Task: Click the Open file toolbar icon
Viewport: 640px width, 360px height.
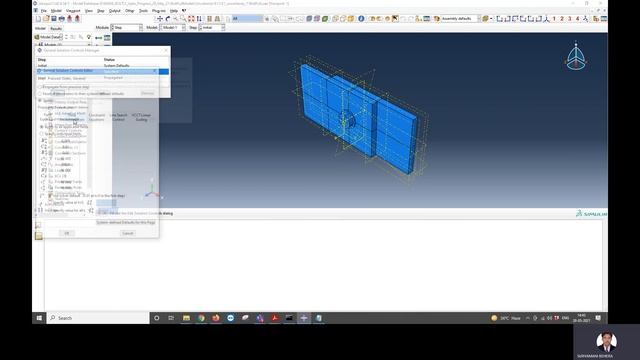Action: coord(46,19)
